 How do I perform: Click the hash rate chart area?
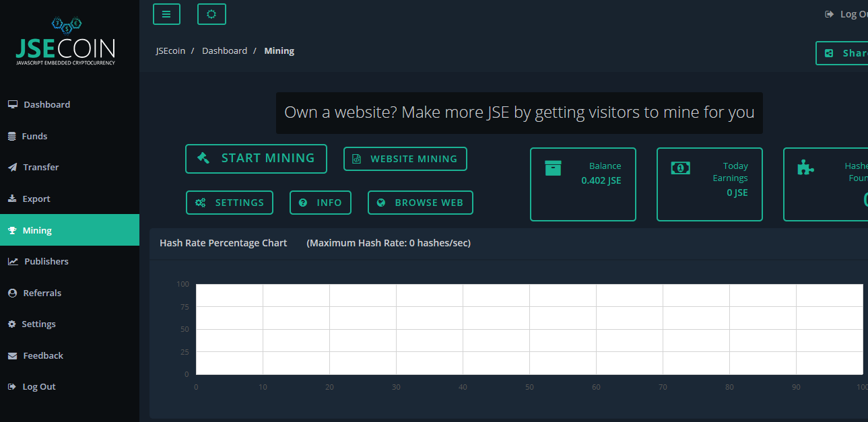coord(529,329)
